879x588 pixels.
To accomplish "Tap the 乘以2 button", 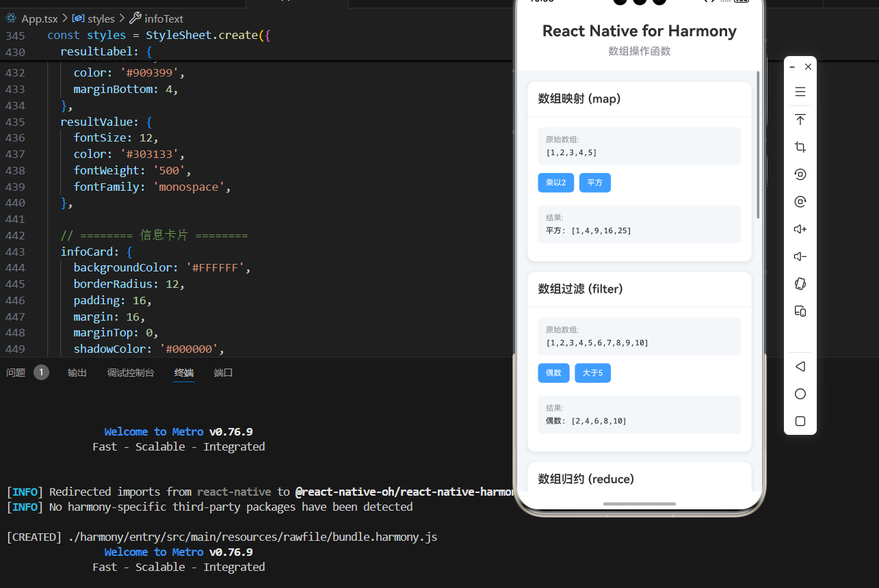I will (x=555, y=183).
